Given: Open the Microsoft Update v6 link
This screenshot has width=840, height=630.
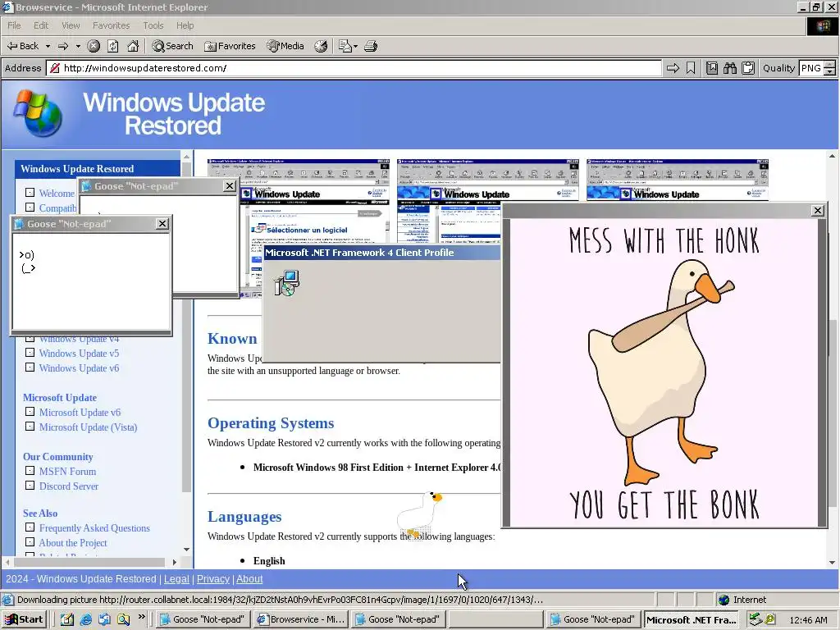Looking at the screenshot, I should point(80,413).
